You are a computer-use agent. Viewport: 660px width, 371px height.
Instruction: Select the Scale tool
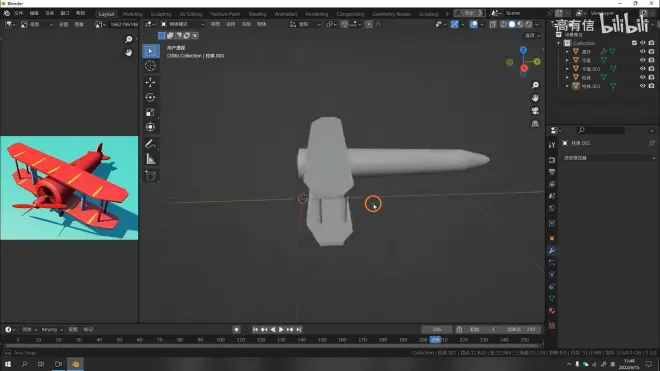pos(150,112)
